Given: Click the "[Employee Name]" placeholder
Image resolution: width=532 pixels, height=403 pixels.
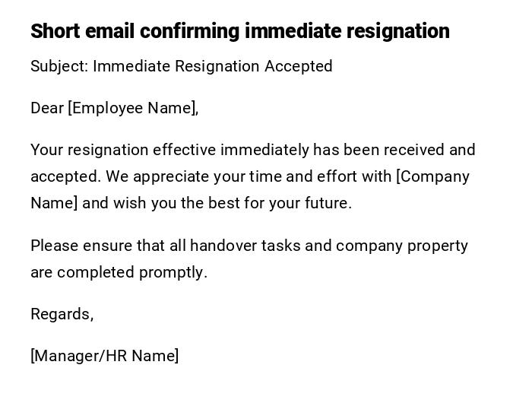Looking at the screenshot, I should point(133,108).
